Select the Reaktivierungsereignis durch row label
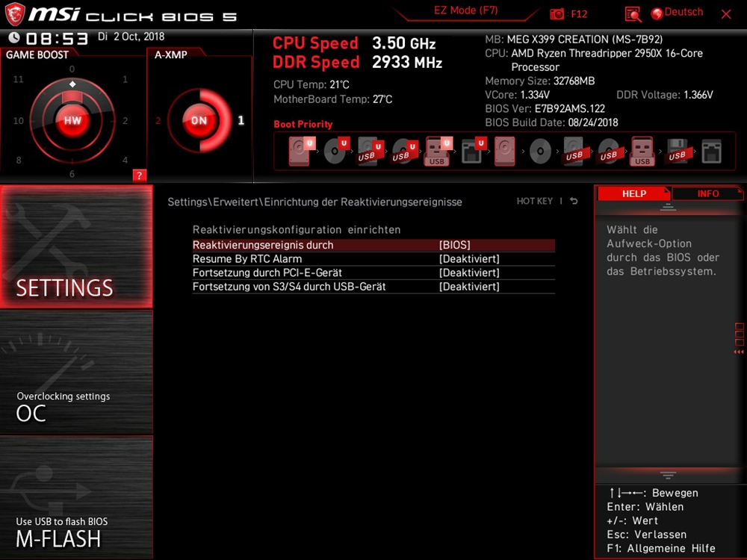 tap(263, 245)
